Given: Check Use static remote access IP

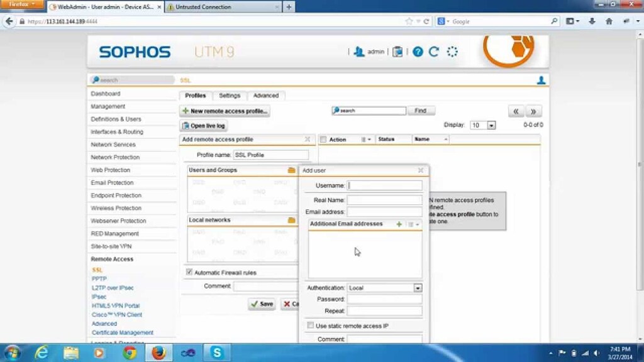Looking at the screenshot, I should tap(310, 326).
